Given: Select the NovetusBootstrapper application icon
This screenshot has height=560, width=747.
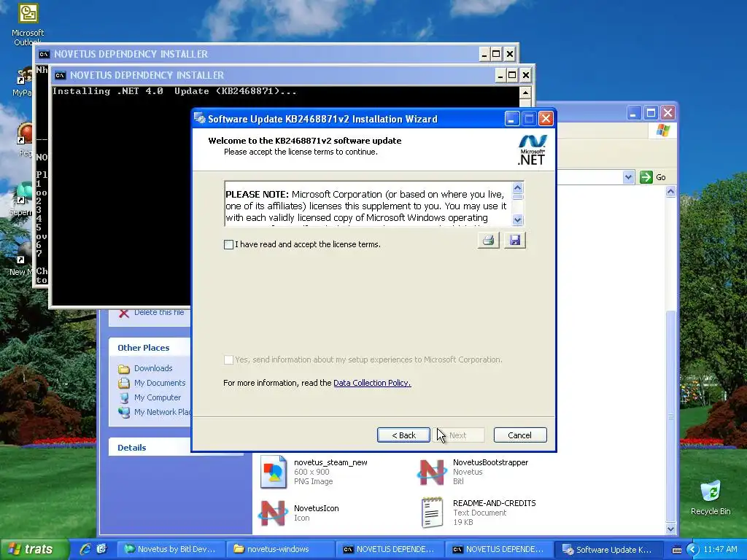Looking at the screenshot, I should pyautogui.click(x=432, y=472).
